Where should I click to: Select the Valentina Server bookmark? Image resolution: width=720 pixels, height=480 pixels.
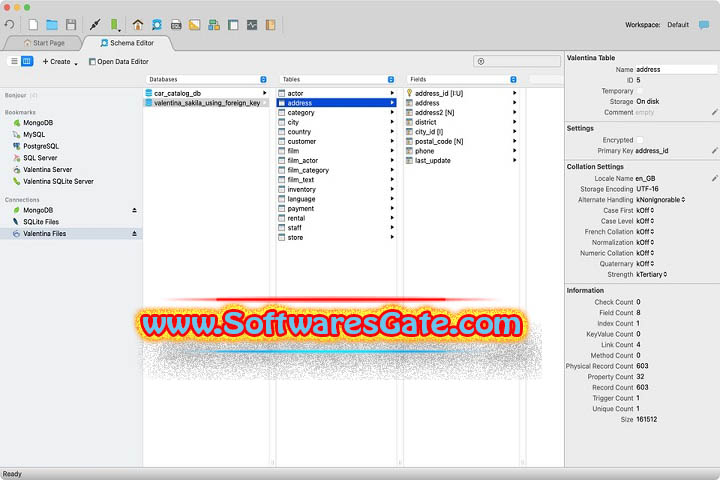point(47,169)
